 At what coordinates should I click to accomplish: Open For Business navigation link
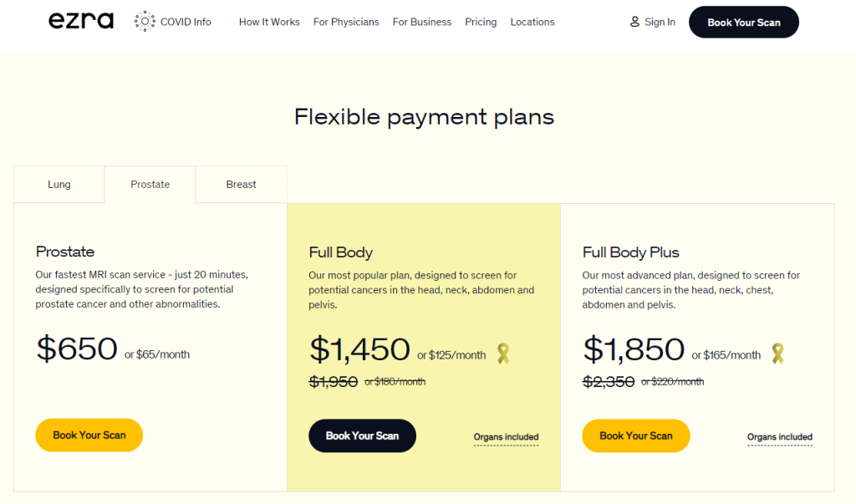pos(422,22)
